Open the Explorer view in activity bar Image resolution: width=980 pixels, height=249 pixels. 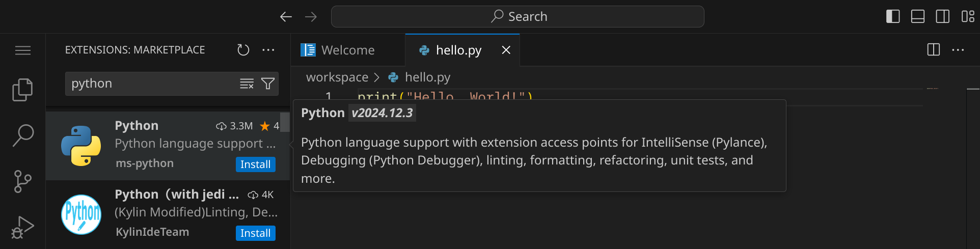22,90
